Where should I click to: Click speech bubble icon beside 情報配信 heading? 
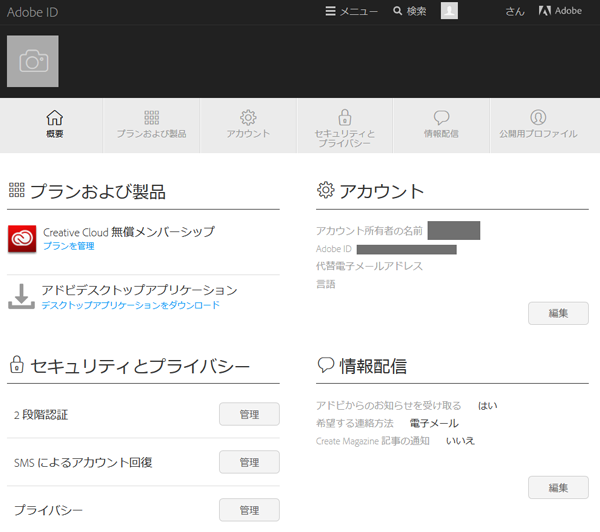(x=326, y=365)
